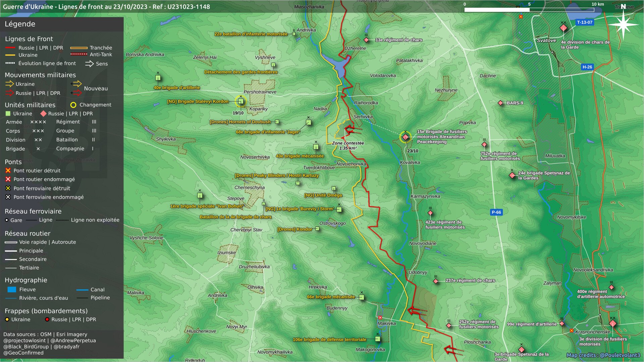
Task: Click the Karmazynivka village label
Action: coord(425,196)
